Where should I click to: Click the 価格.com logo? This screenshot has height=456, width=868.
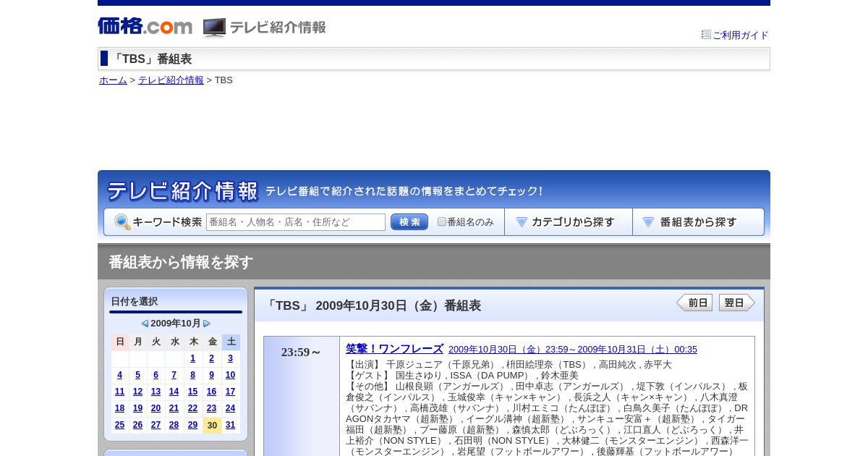click(x=145, y=26)
